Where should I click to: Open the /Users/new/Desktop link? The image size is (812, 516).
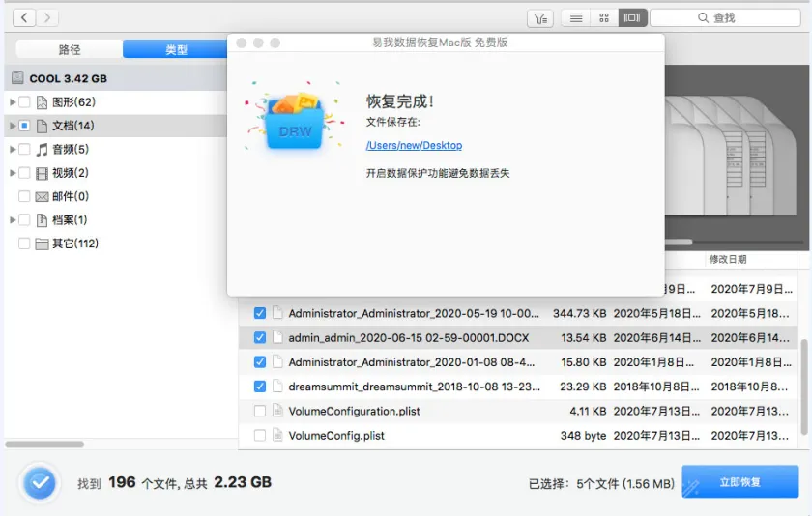(414, 146)
